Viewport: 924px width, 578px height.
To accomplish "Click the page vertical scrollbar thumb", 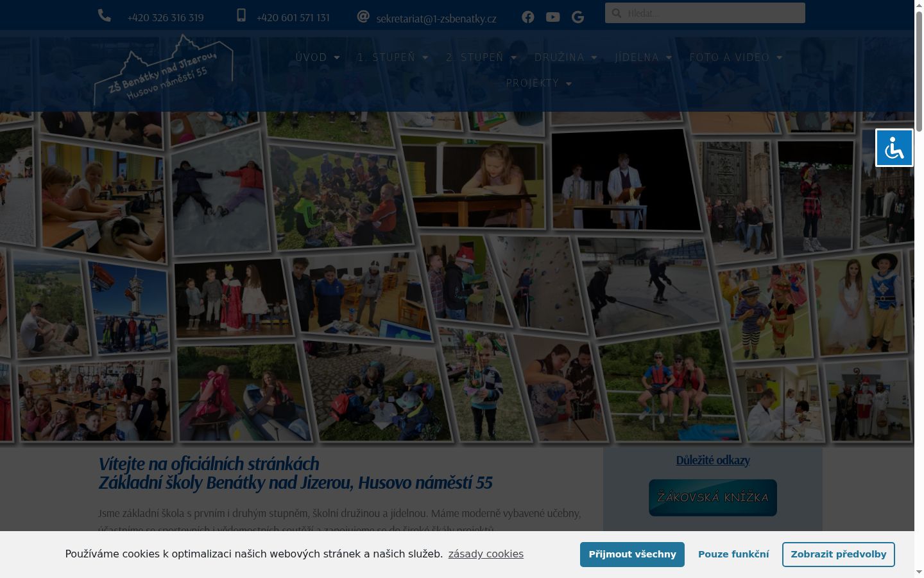I will (x=919, y=72).
